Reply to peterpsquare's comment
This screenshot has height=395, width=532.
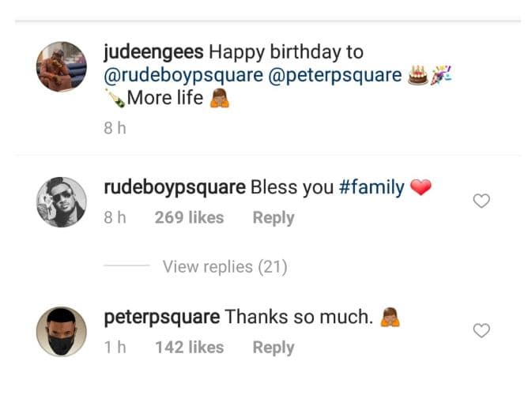pos(273,347)
